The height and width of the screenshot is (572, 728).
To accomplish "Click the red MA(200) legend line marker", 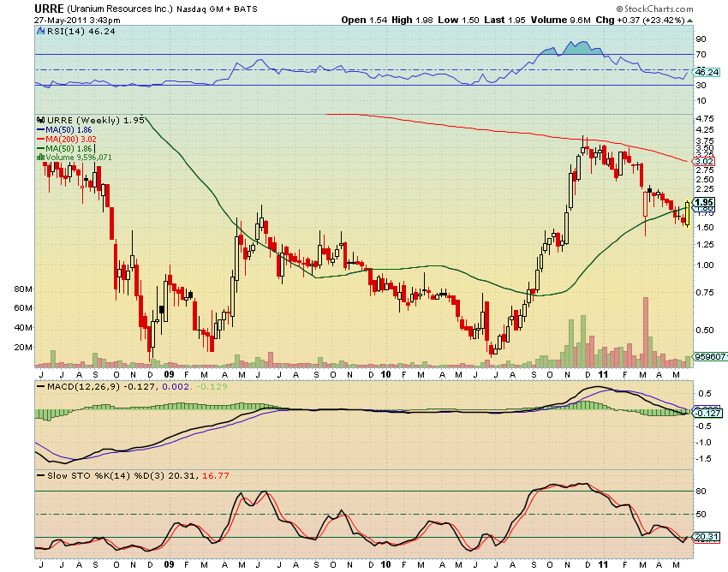I will point(40,140).
